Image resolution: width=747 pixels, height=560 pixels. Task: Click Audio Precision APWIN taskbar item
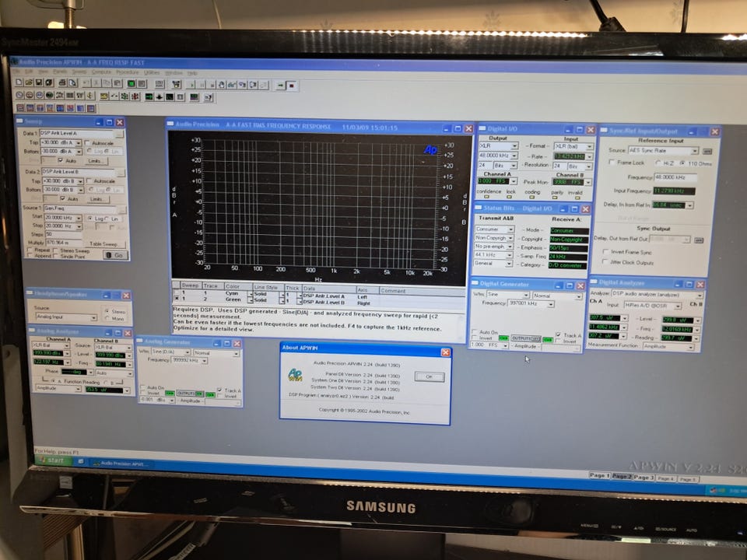(x=121, y=463)
